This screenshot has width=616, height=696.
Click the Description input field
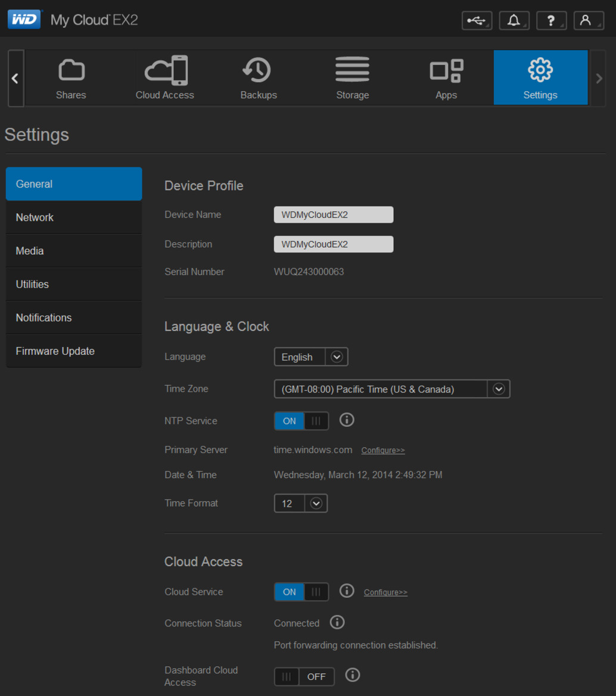click(x=334, y=244)
